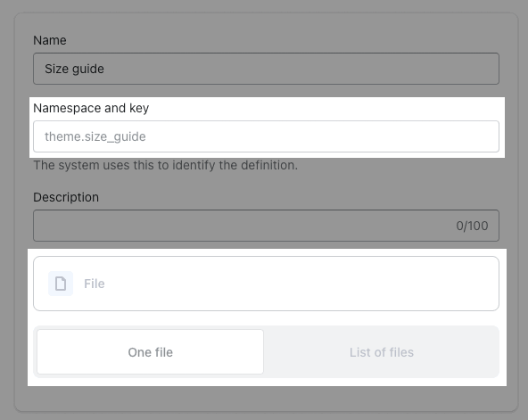Click the File document icon
This screenshot has height=420, width=528.
coord(61,284)
